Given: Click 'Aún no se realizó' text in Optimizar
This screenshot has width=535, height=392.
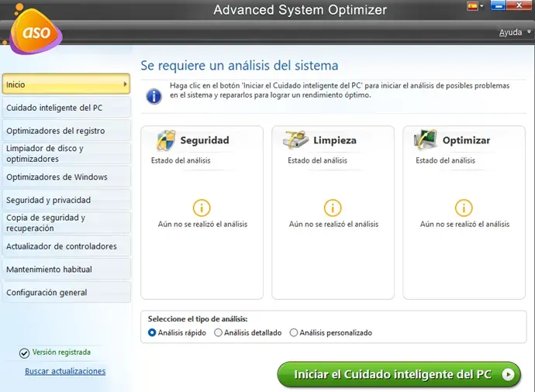Looking at the screenshot, I should pos(464,225).
